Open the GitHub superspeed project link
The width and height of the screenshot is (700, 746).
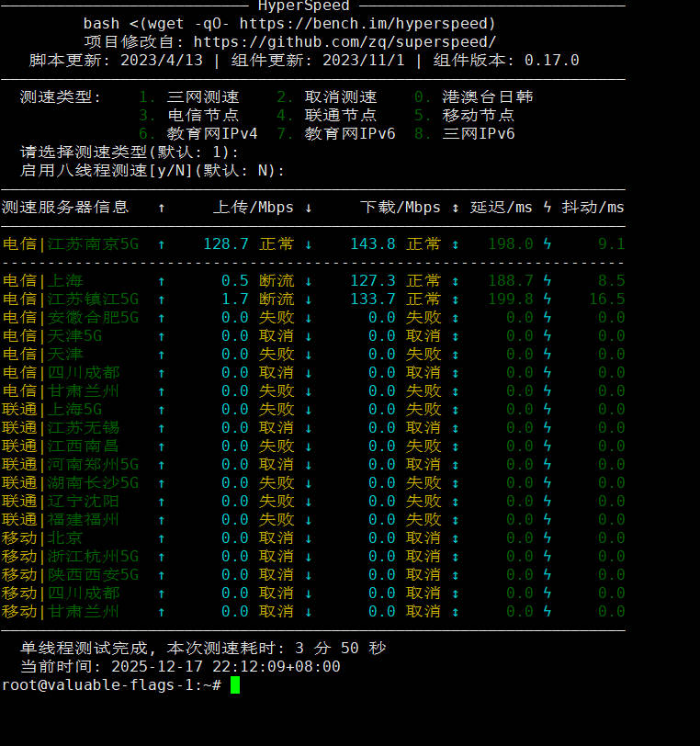coord(345,42)
